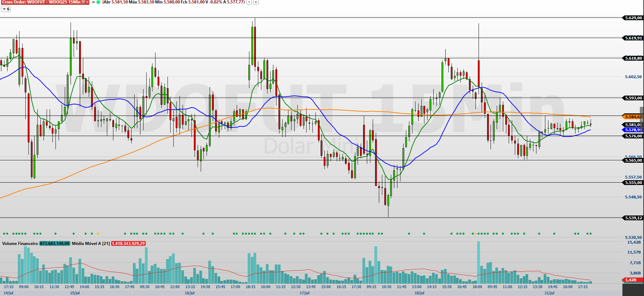Click the Volume Financeiro indicator label

[x=20, y=244]
